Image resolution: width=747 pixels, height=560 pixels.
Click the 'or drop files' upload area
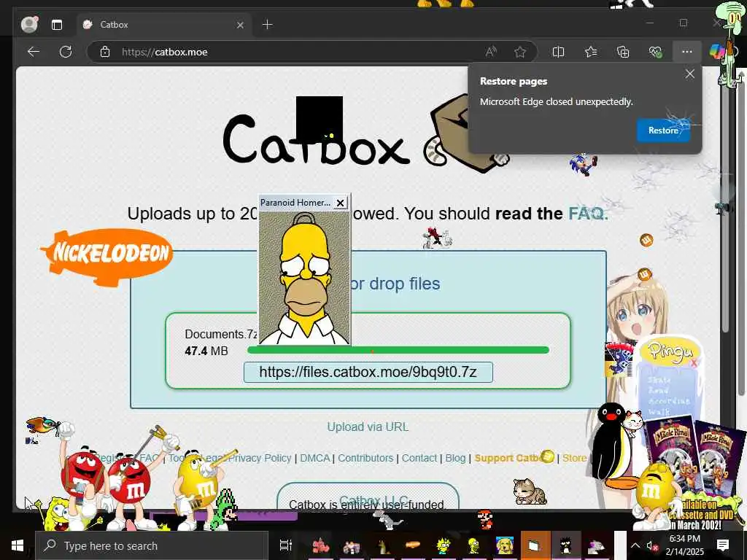point(395,284)
